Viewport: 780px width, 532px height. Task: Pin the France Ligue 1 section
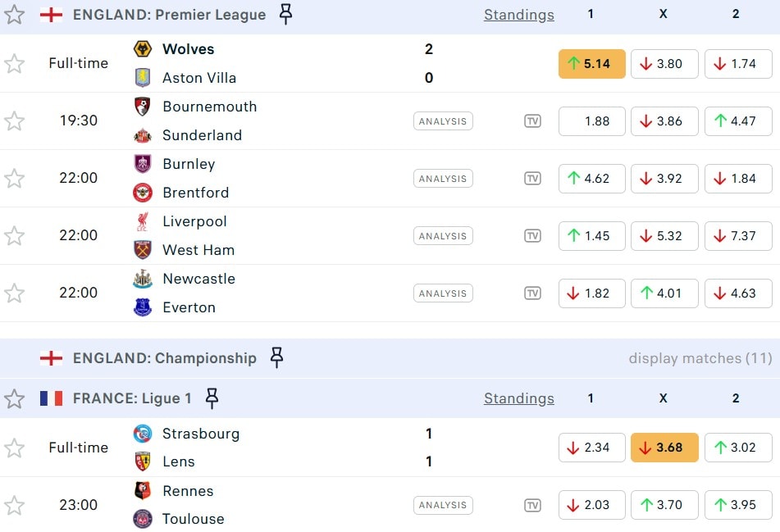coord(212,398)
